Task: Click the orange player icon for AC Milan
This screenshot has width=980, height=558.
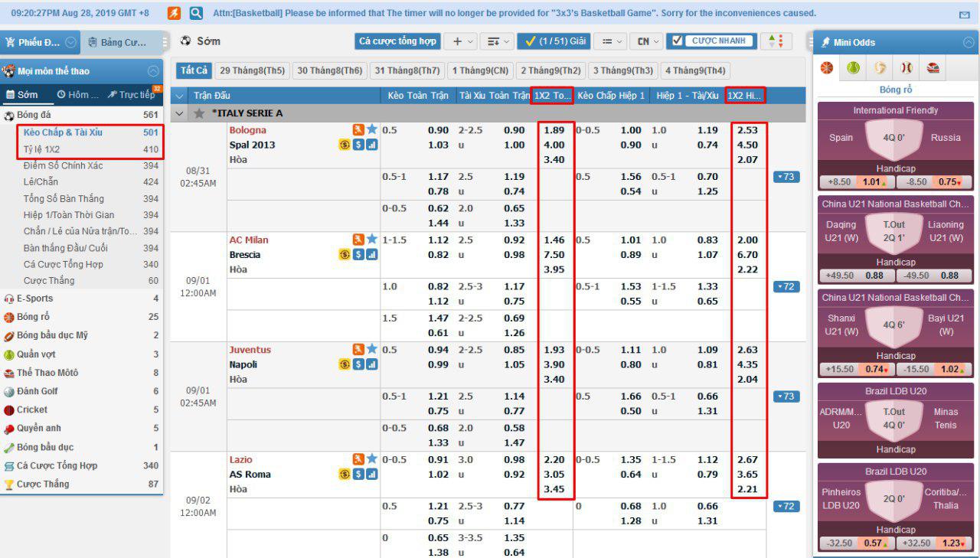Action: pos(358,240)
